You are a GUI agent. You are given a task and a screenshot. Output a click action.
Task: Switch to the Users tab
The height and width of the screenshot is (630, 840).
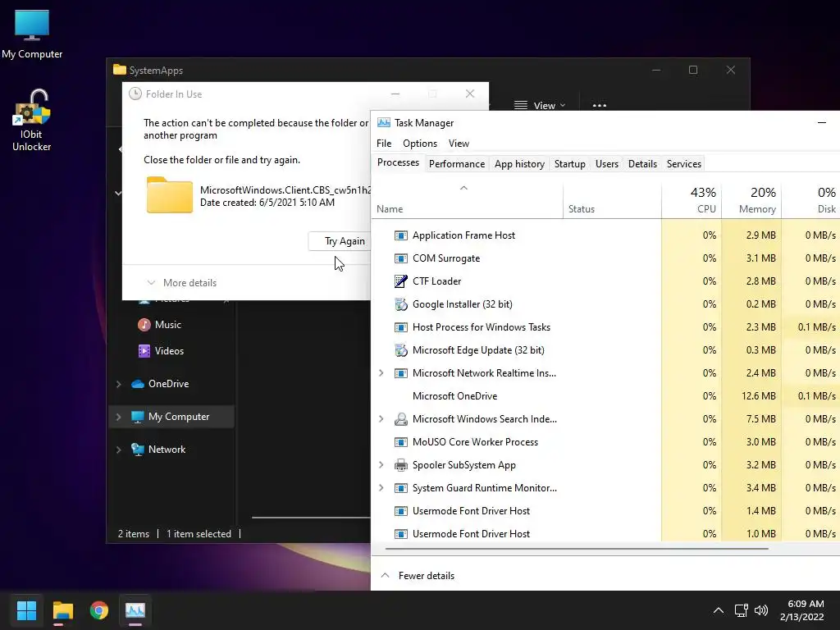click(x=607, y=164)
